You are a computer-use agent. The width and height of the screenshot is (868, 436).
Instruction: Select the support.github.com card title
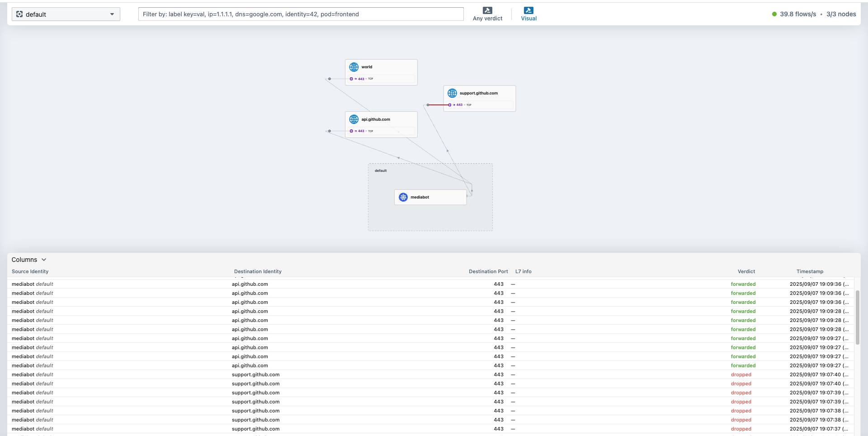tap(479, 93)
